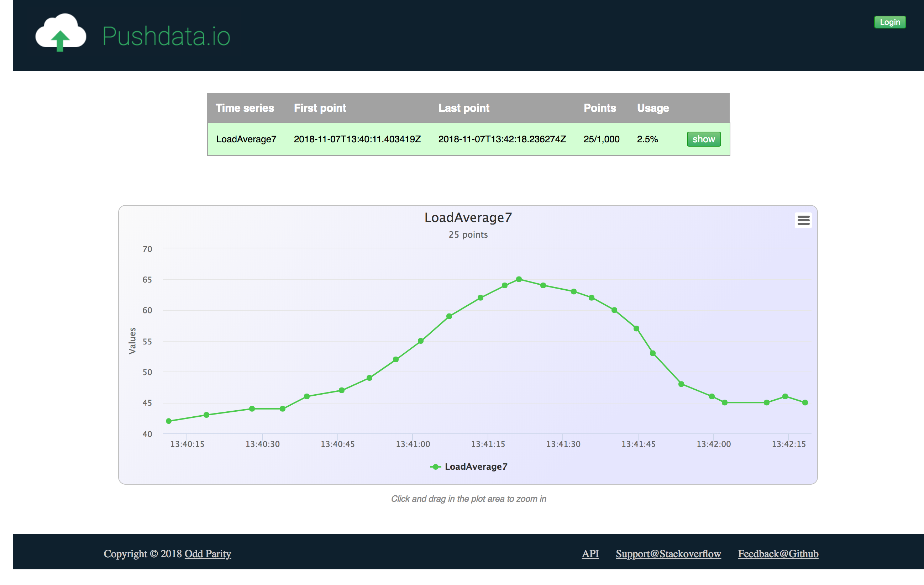Click the Copyright © 2018 footer text

[143, 554]
